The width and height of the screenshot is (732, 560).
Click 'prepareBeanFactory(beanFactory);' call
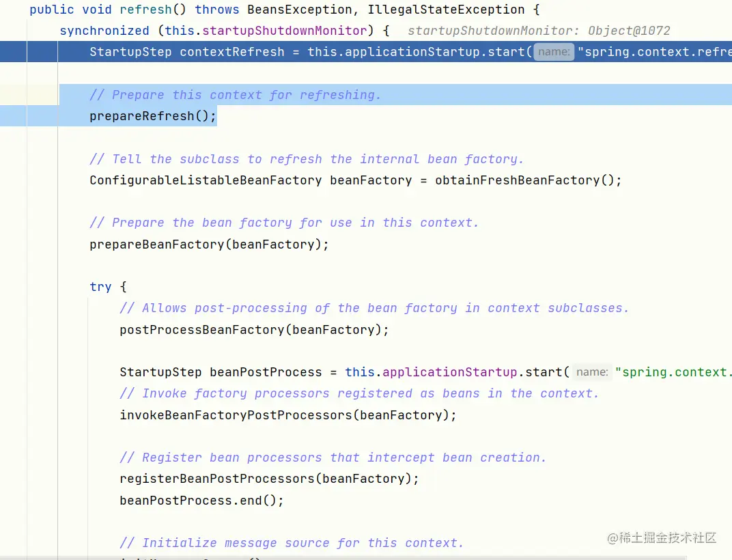[x=209, y=244]
